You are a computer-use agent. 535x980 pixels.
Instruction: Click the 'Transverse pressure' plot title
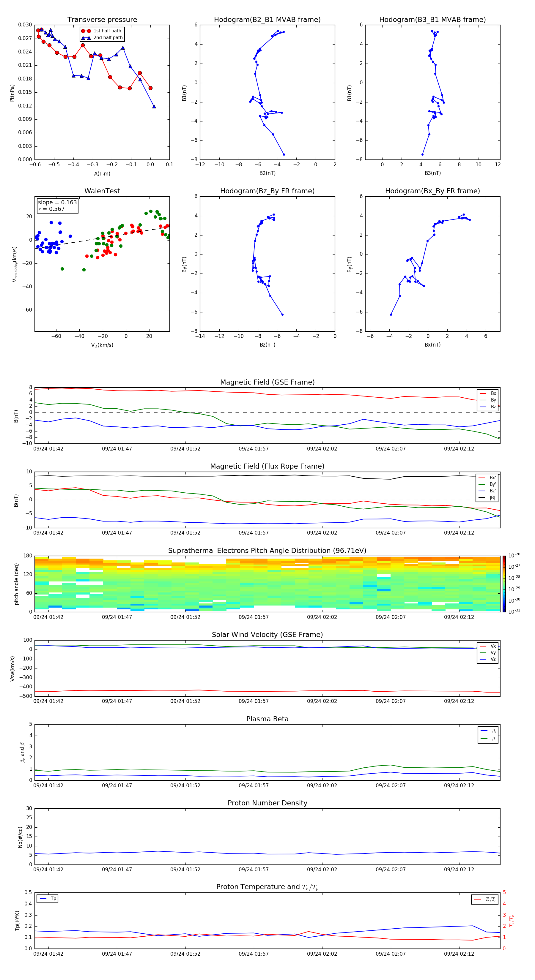(102, 20)
